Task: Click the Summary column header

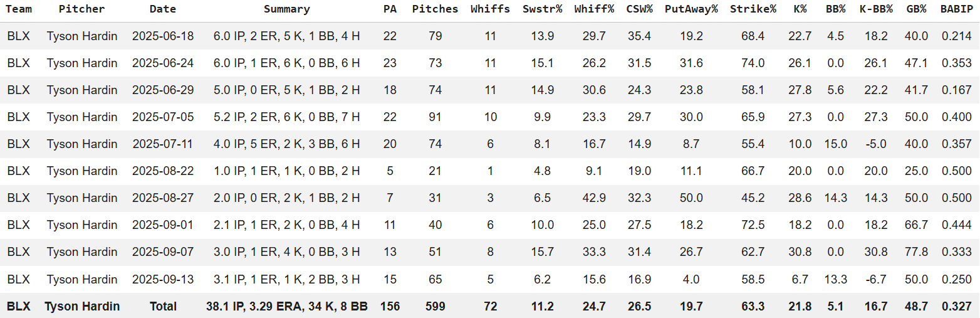Action: pos(286,9)
